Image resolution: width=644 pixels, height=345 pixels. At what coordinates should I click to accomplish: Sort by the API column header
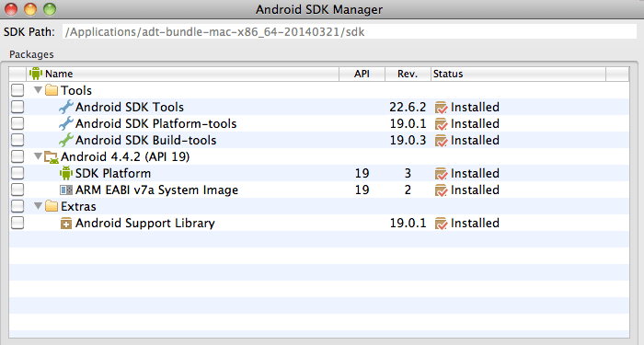[x=362, y=74]
